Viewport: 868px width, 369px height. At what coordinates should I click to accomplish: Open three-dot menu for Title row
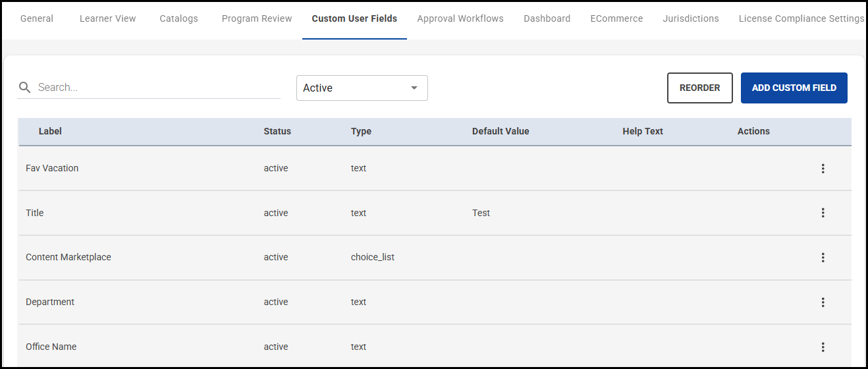pyautogui.click(x=823, y=213)
